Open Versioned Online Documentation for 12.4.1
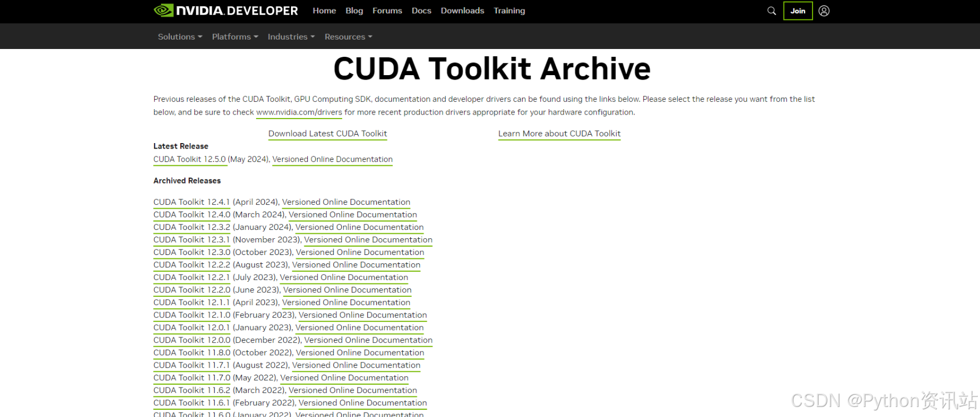The image size is (980, 417). pos(346,202)
